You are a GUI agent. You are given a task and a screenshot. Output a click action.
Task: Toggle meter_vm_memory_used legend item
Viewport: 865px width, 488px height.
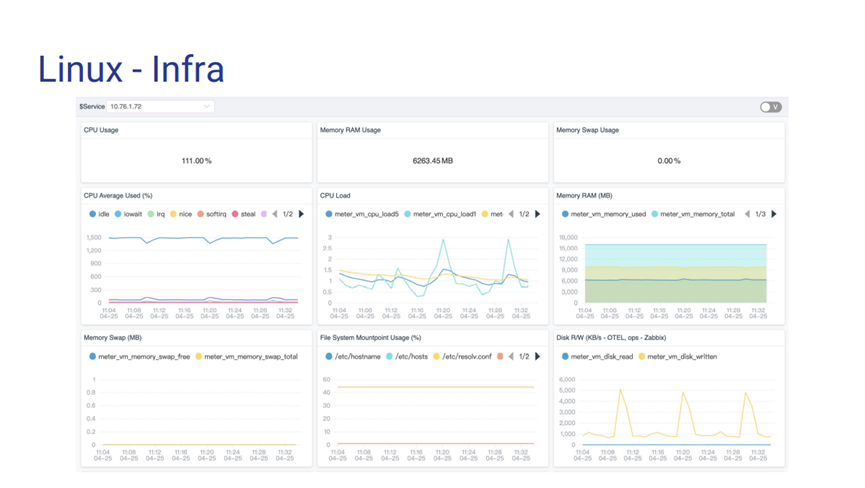(603, 214)
